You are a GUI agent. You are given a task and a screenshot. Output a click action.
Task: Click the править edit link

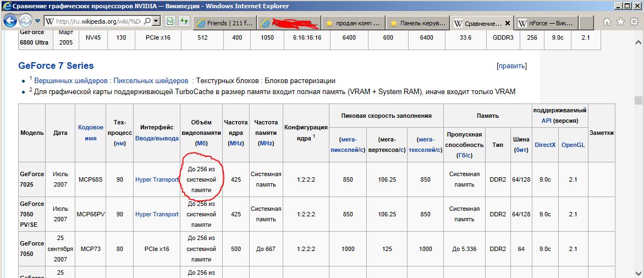(x=511, y=66)
